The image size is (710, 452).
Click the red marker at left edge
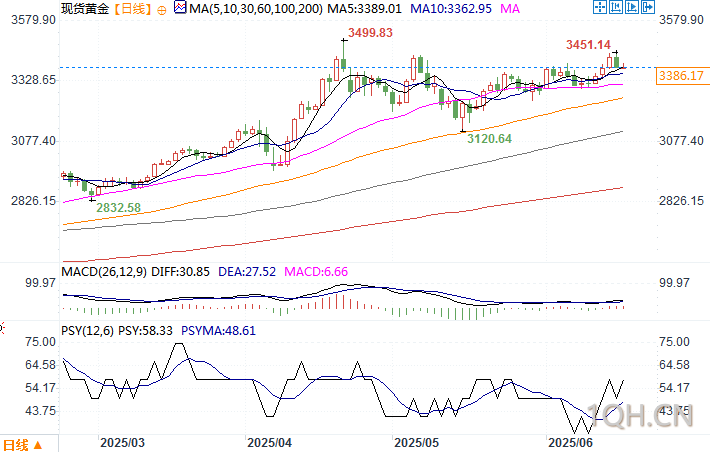click(x=2, y=328)
